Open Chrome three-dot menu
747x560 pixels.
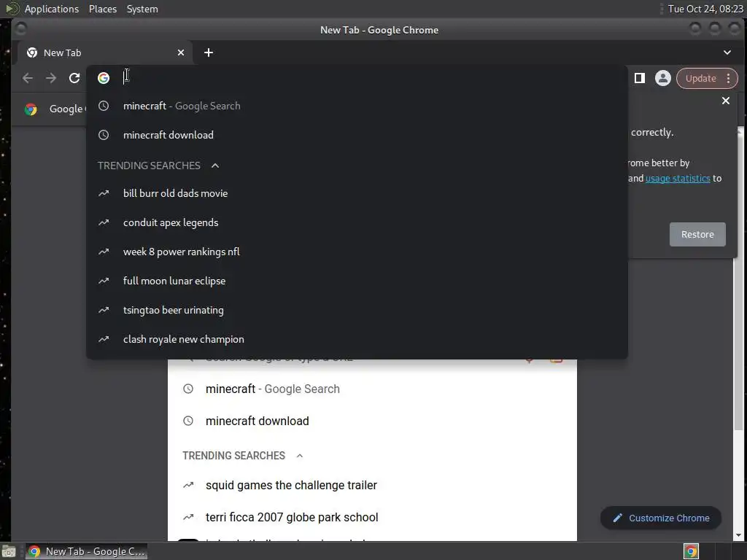click(x=729, y=79)
